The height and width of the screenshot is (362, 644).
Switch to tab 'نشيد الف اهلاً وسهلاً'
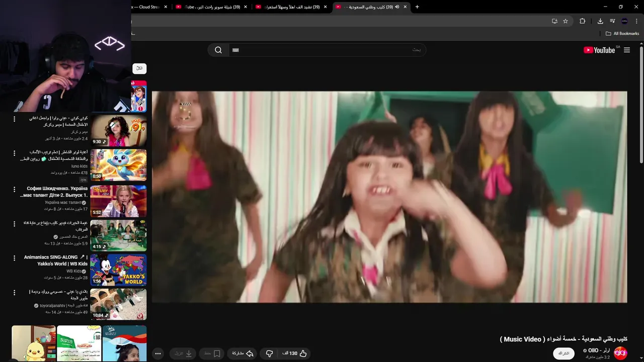[292, 7]
